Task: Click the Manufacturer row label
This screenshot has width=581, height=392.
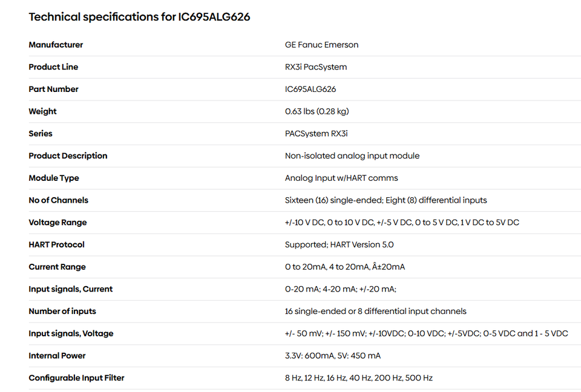Action: 56,45
